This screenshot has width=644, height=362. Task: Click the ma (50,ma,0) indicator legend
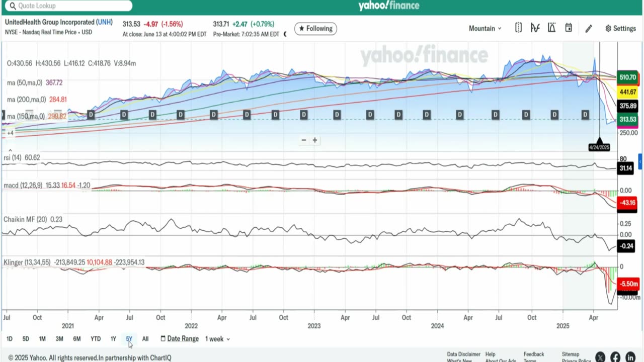pos(35,82)
